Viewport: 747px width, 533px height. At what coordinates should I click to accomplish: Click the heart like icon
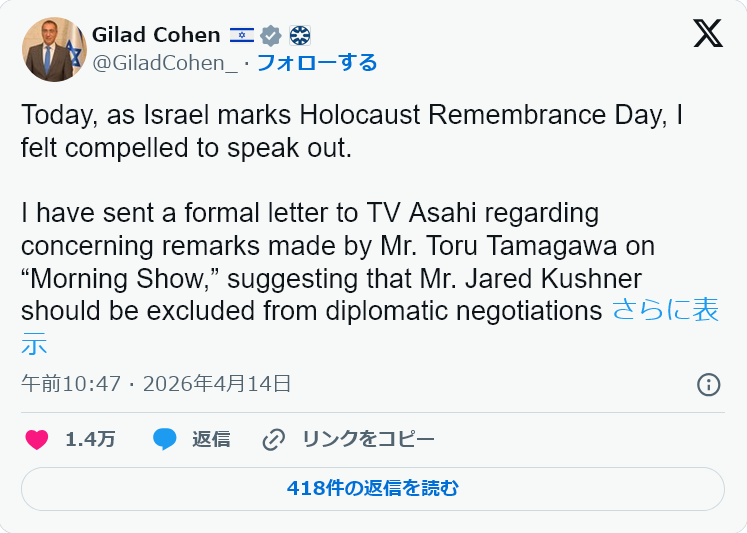(37, 439)
